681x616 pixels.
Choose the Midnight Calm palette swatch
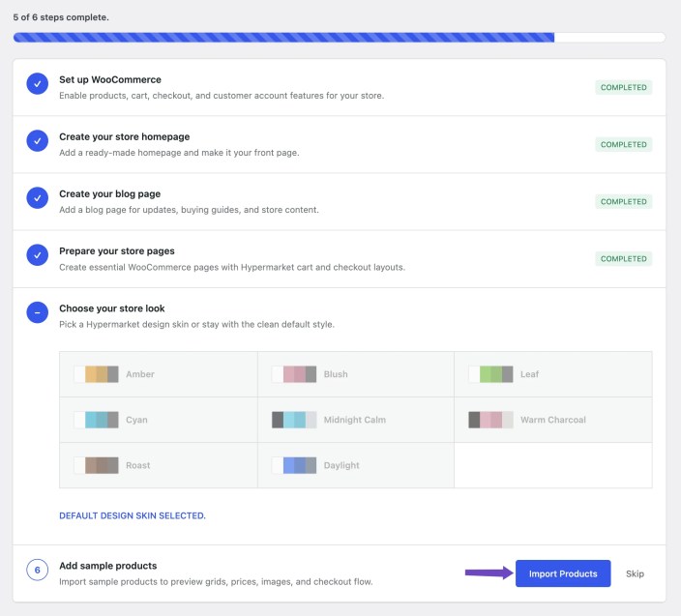point(294,420)
